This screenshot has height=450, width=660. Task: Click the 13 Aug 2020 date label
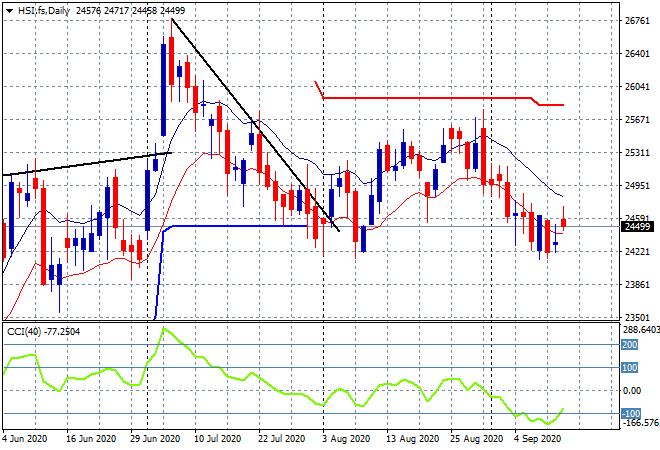(x=412, y=439)
